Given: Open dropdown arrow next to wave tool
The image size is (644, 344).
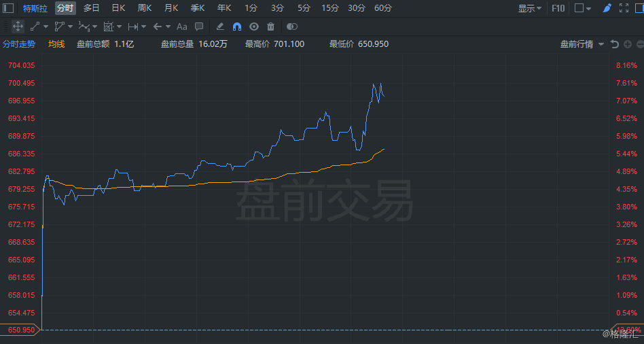Looking at the screenshot, I should click(x=95, y=27).
